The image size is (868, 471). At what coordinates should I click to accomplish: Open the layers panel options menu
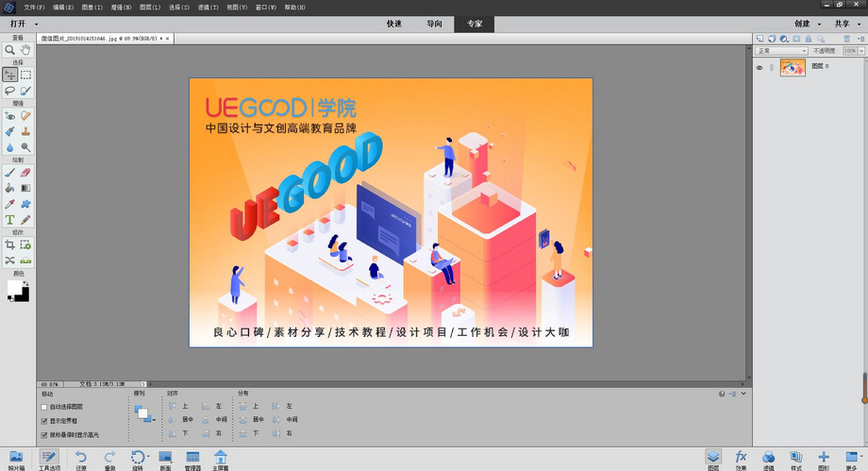(x=860, y=39)
